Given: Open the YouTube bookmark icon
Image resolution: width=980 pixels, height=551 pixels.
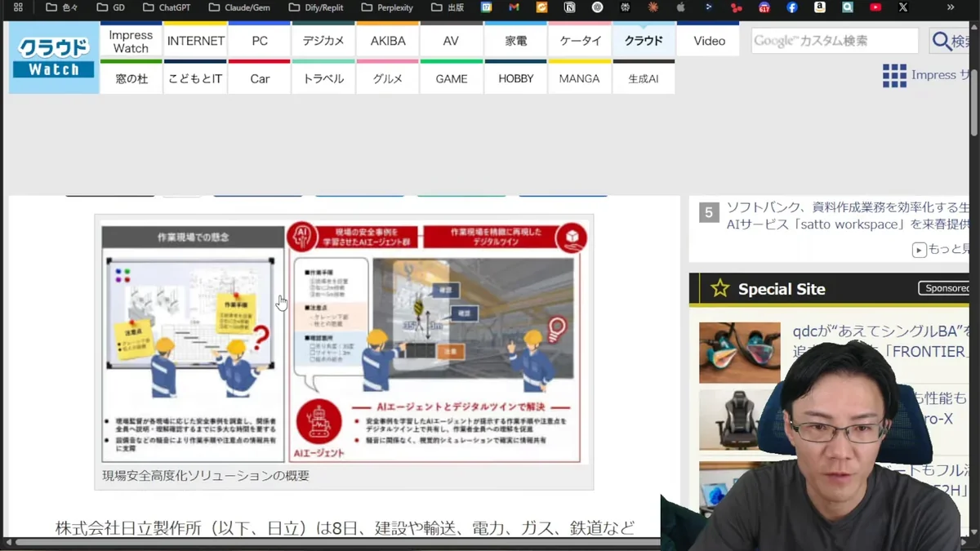Looking at the screenshot, I should 875,7.
